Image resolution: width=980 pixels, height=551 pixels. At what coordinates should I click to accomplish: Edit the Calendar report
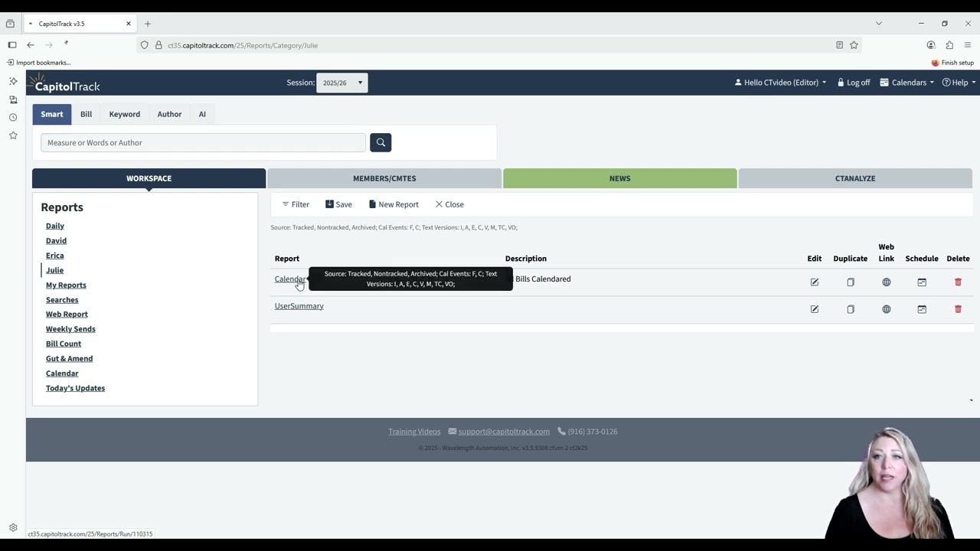click(x=815, y=282)
